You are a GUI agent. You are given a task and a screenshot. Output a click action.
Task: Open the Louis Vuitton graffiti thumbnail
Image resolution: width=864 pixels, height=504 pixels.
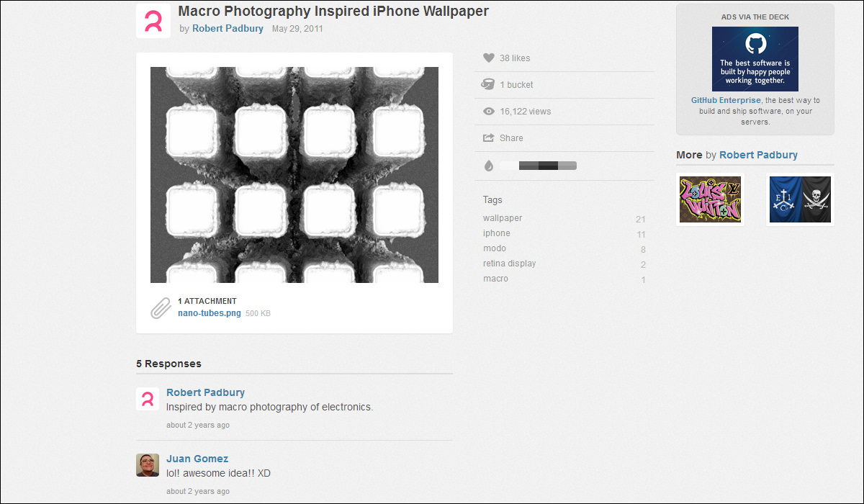[x=710, y=199]
